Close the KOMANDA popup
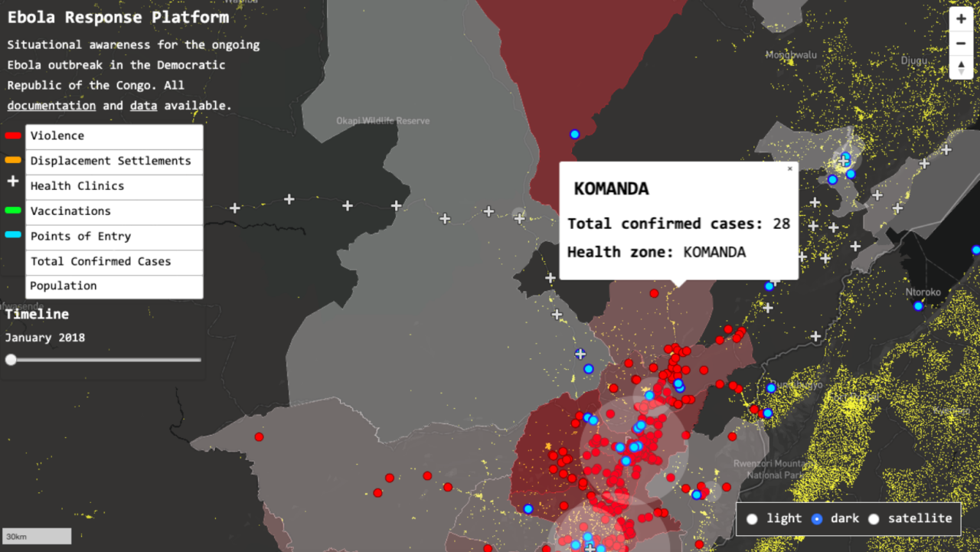980x552 pixels. click(x=790, y=169)
